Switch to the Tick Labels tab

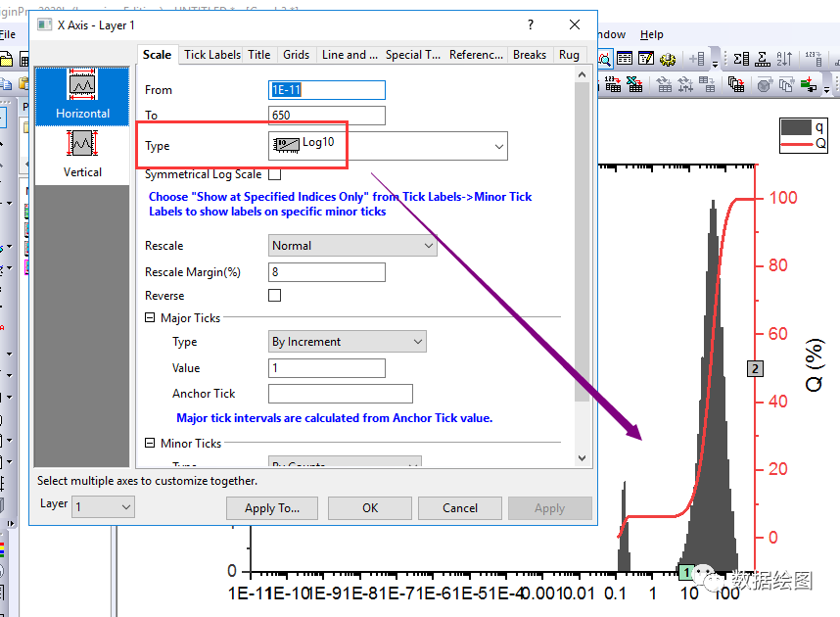click(212, 55)
